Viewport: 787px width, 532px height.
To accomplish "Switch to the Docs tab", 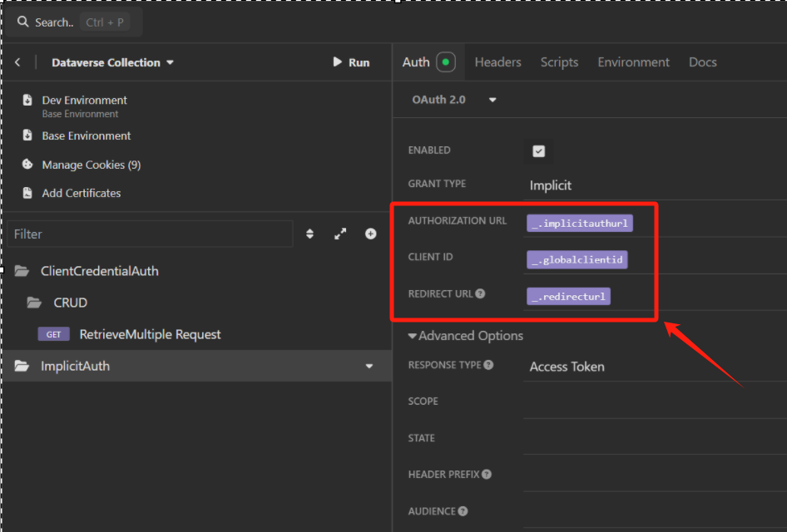I will [x=703, y=62].
